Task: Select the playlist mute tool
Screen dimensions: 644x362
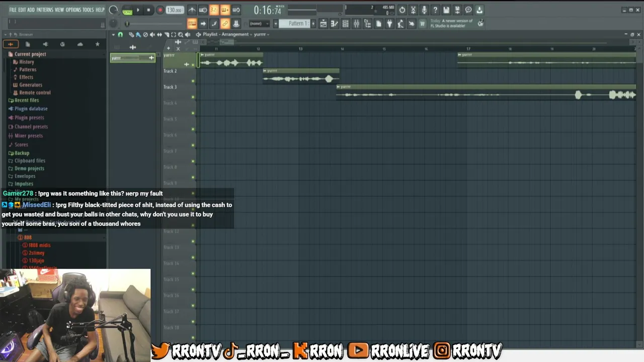Action: tap(152, 35)
